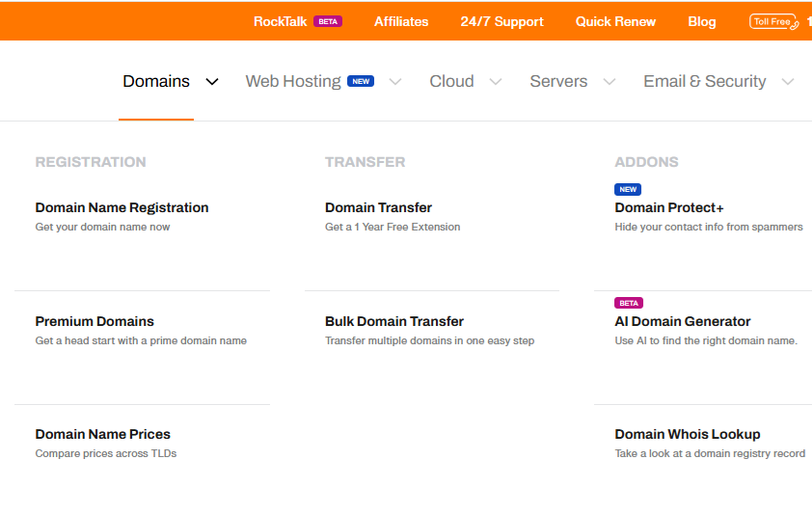Open the Web Hosting menu
This screenshot has height=514, width=812.
pos(293,81)
